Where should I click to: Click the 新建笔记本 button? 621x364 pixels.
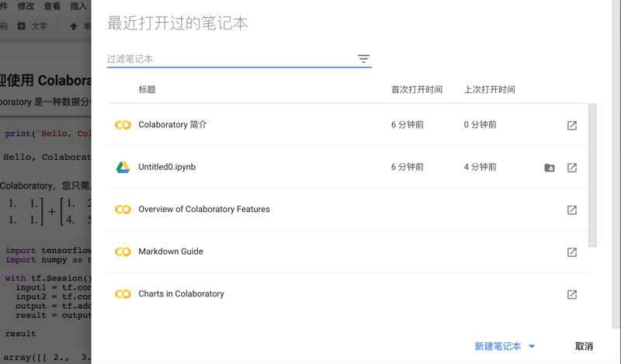click(x=498, y=346)
